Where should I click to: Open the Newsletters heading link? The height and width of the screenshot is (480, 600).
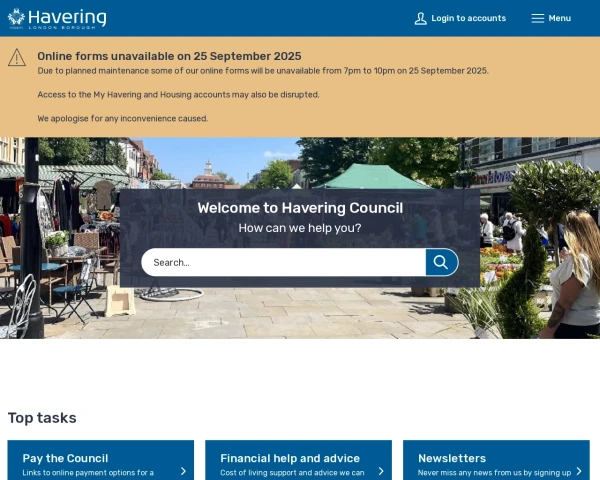point(452,458)
